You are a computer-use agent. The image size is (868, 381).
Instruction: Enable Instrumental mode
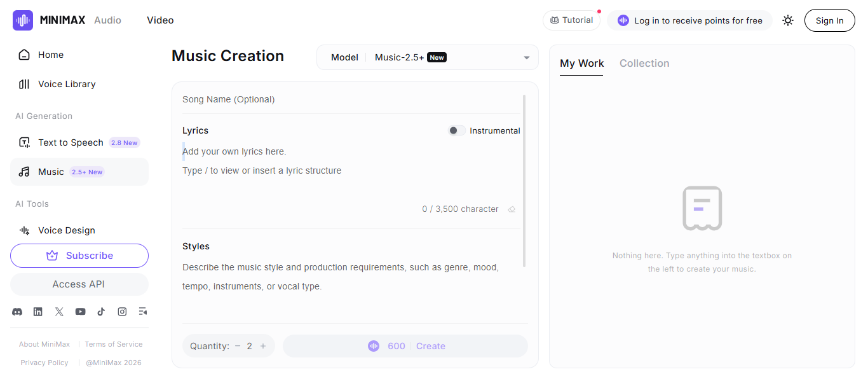point(456,130)
